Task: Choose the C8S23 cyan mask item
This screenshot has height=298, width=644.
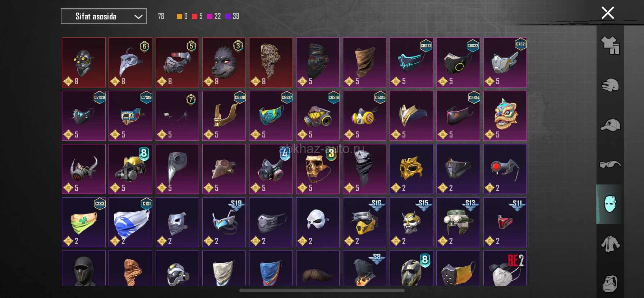Action: tap(411, 62)
